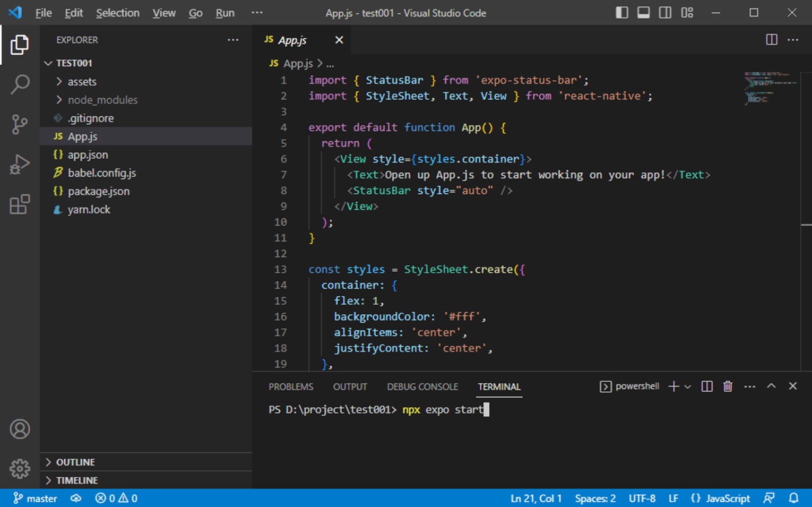Select App.js in the Explorer
Screen dimensions: 812x507
pos(146,136)
